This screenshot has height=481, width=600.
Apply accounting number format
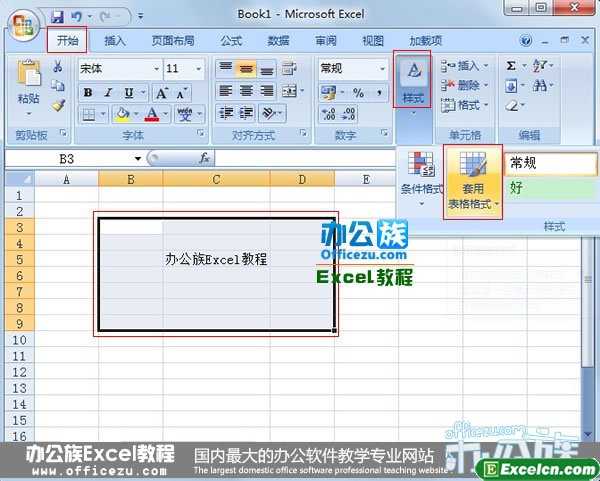[x=328, y=93]
